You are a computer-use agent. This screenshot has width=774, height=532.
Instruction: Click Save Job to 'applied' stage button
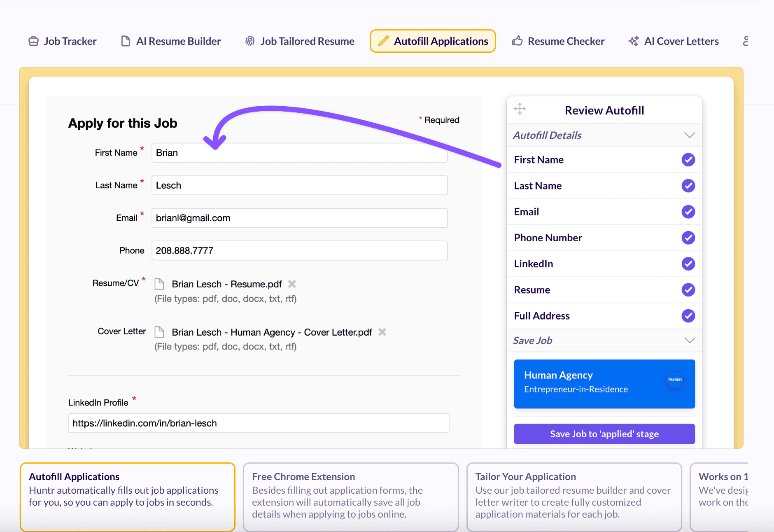click(604, 434)
